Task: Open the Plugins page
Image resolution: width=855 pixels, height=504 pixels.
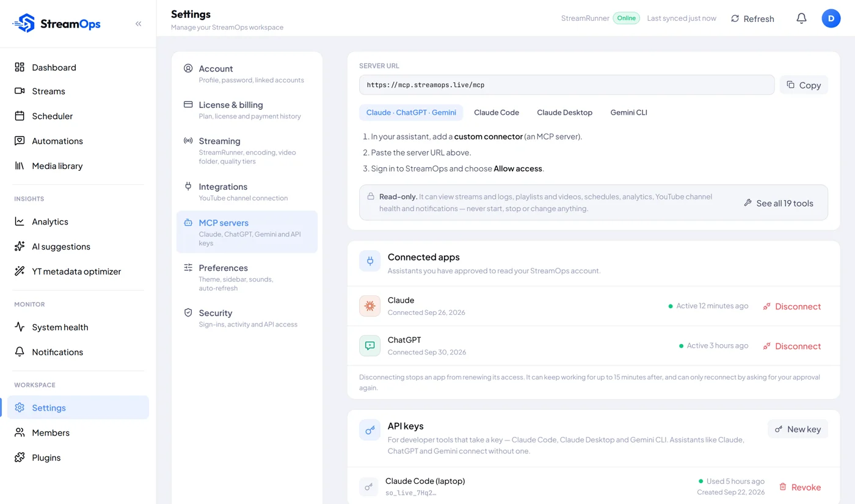Action: click(78, 458)
